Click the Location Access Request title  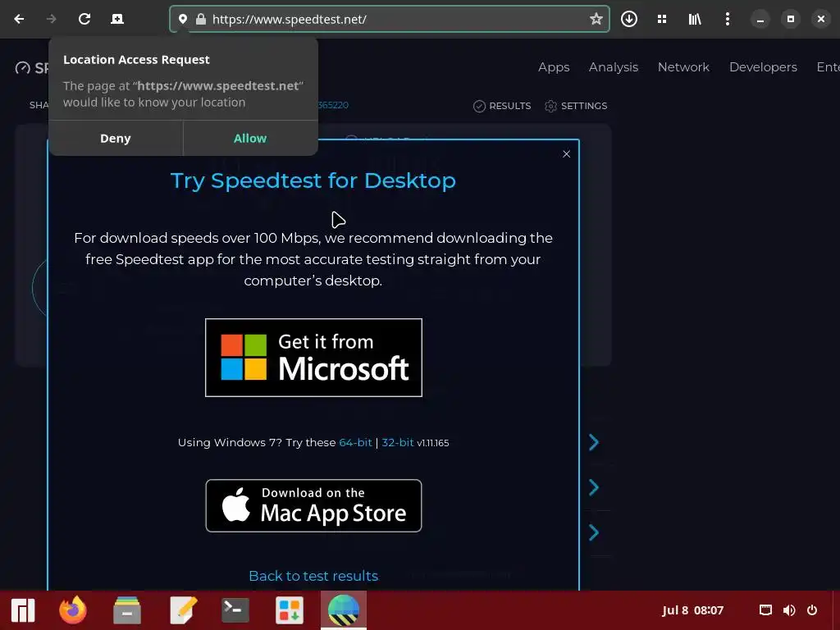coord(137,59)
